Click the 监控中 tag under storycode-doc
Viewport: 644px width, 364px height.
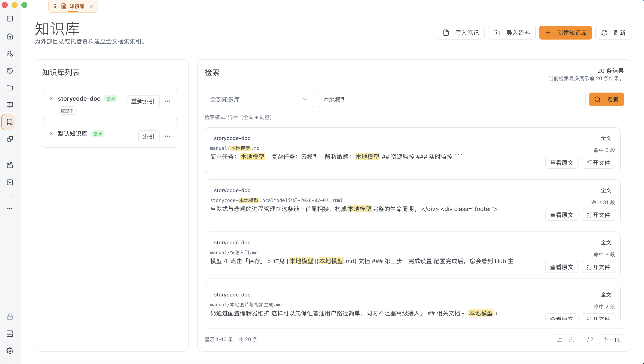67,111
